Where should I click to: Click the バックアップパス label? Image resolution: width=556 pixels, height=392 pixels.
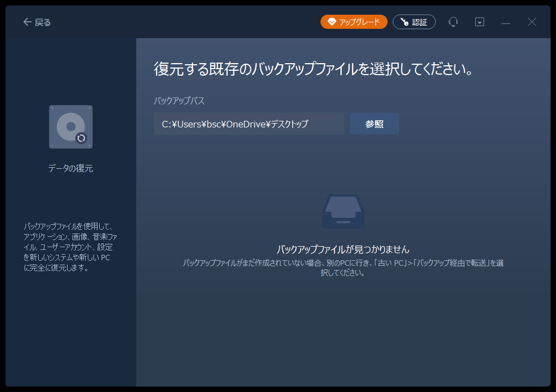179,101
